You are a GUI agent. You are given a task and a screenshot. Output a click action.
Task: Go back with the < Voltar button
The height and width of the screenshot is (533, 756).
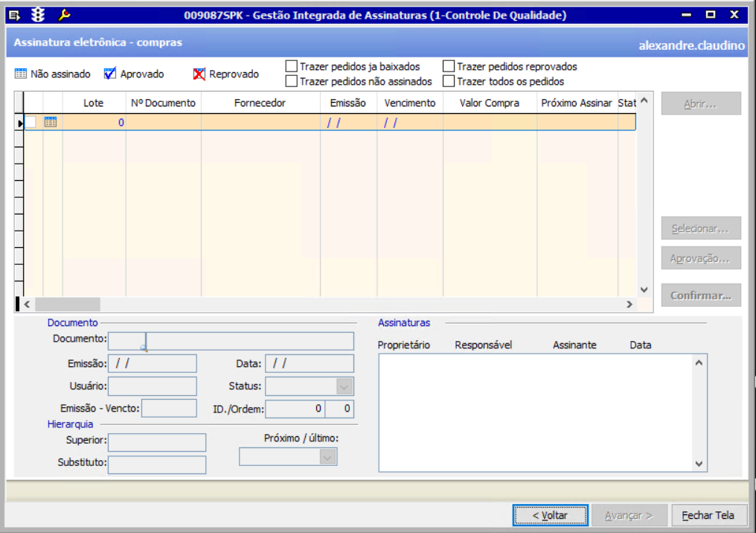(x=550, y=515)
